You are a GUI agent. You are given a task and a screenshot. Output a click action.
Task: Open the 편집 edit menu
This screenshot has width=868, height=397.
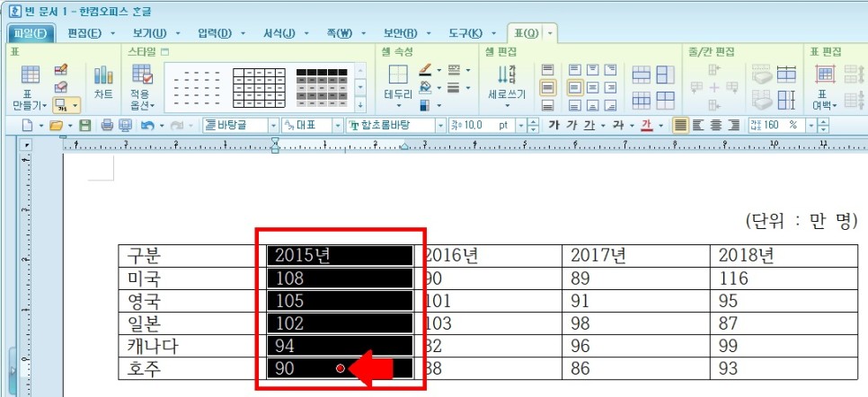84,33
